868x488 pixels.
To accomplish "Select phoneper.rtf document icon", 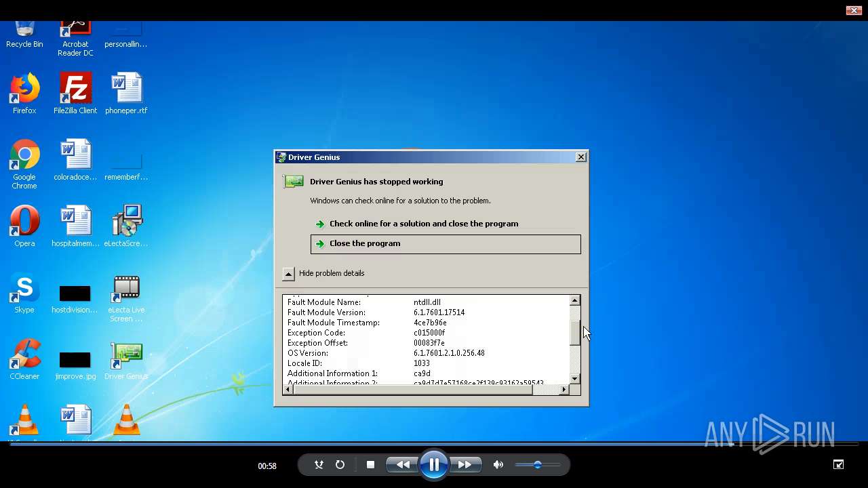I will tap(126, 94).
